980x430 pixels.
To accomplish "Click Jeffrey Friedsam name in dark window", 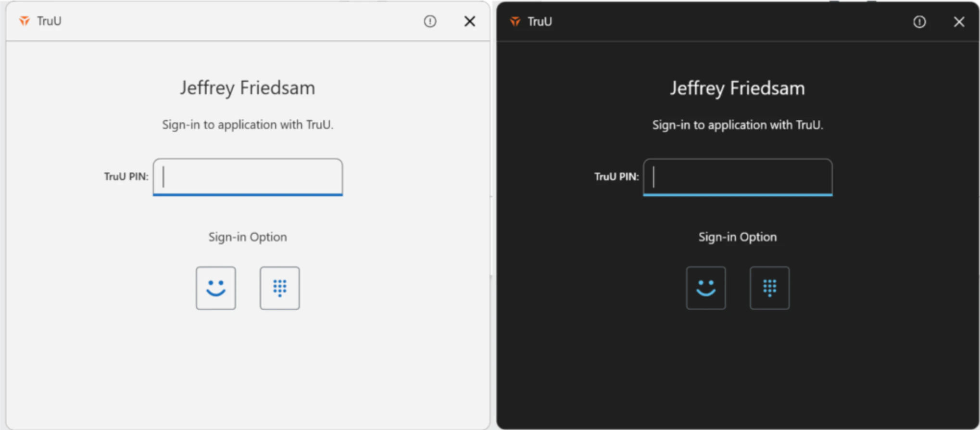I will (x=738, y=89).
